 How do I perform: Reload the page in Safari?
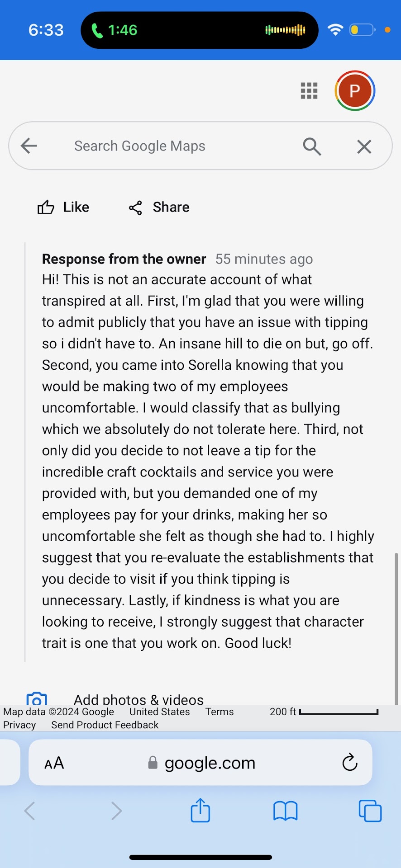[x=350, y=763]
